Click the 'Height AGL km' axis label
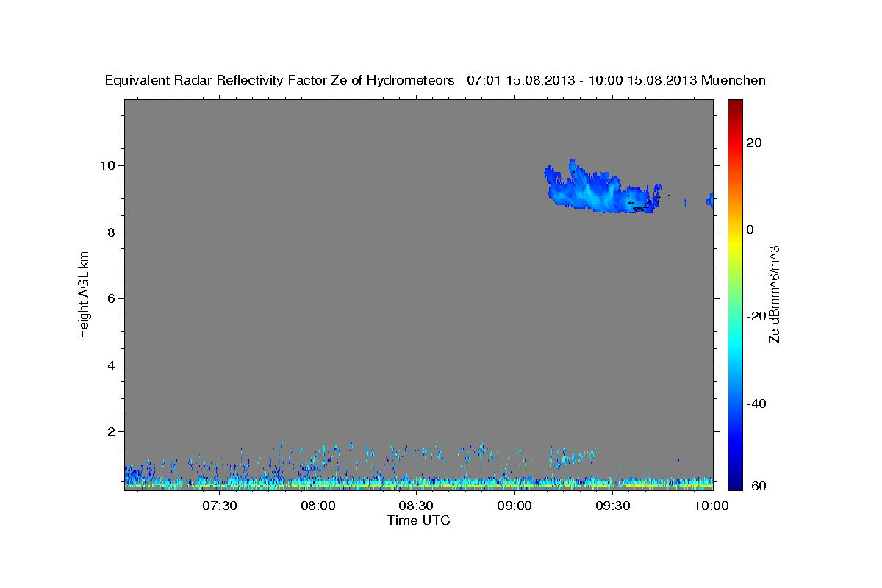The width and height of the screenshot is (882, 588). coord(84,294)
